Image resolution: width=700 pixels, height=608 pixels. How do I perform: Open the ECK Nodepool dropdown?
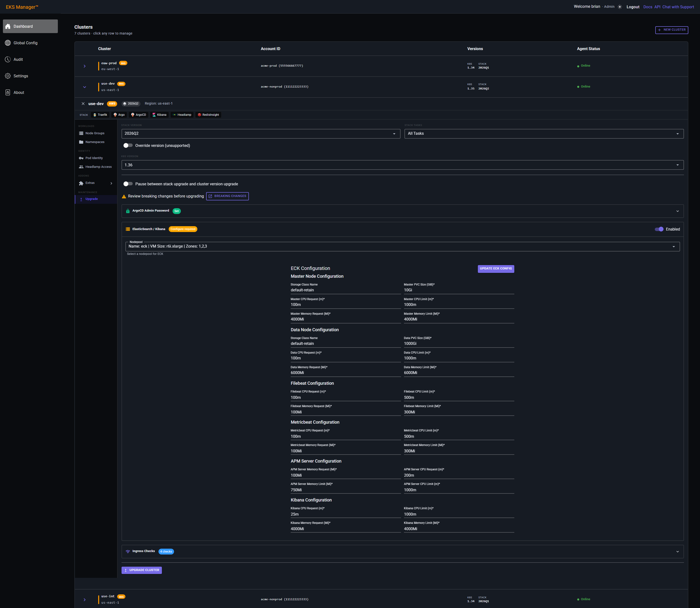402,247
